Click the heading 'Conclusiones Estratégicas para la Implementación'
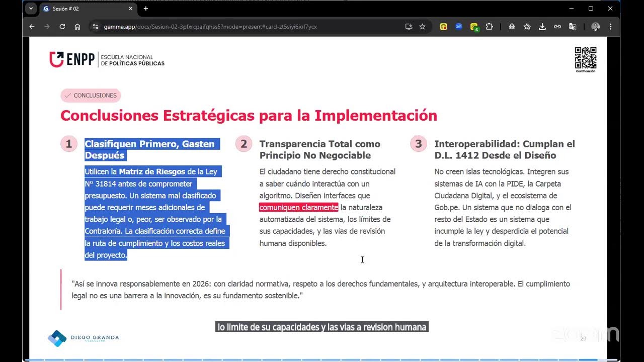Viewport: 644px width, 362px height. coord(249,116)
